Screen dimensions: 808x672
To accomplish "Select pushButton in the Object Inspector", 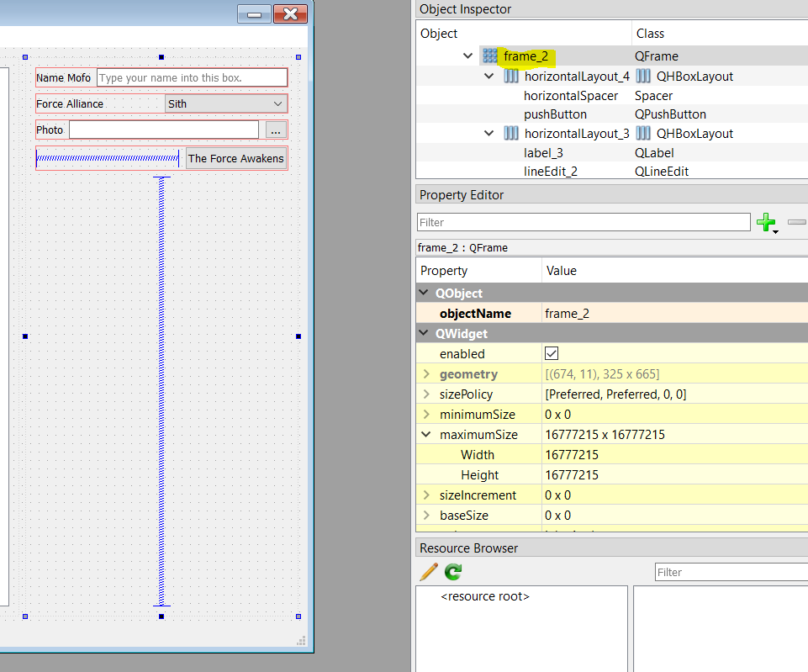I will 555,114.
